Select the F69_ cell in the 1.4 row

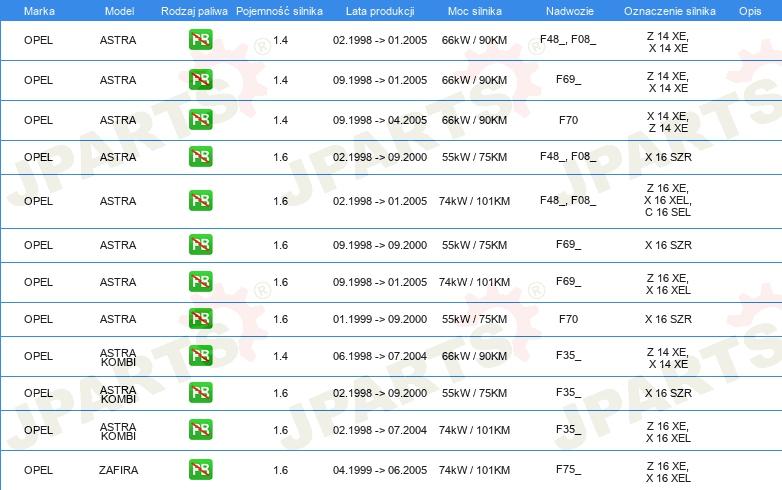point(569,79)
